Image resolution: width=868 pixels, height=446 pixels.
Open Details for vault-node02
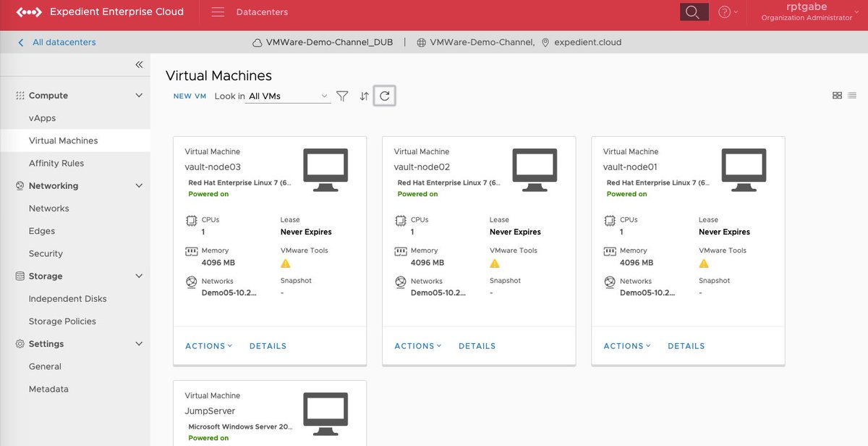click(477, 346)
